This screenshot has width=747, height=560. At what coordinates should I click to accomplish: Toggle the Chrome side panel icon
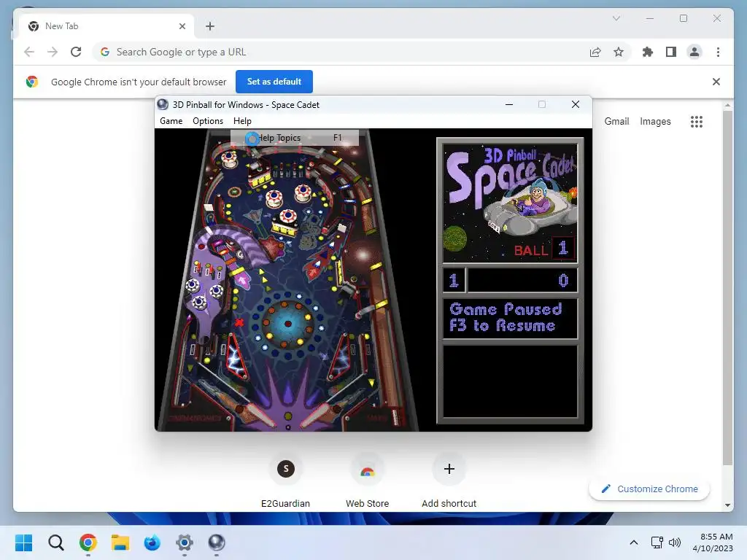[671, 52]
